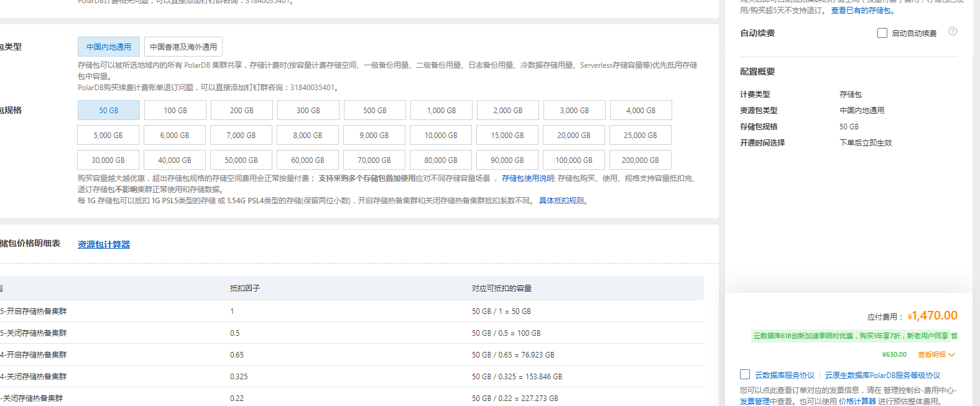Click the 50 GB / 0.325 = 153.846 GB cell
Viewport: 980px width, 406px height.
pos(517,377)
